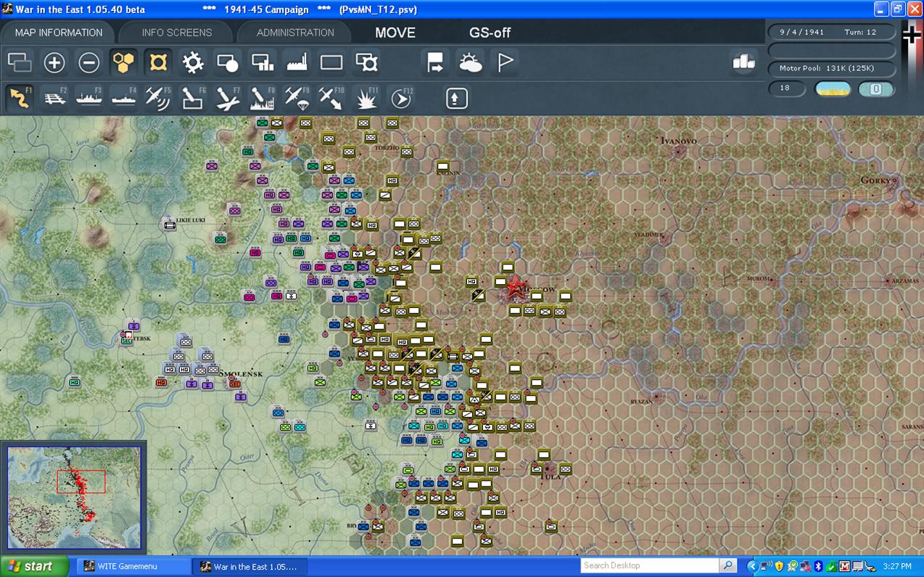Screen dimensions: 924x577
Task: Click the flag with arrow icon
Action: pos(435,62)
